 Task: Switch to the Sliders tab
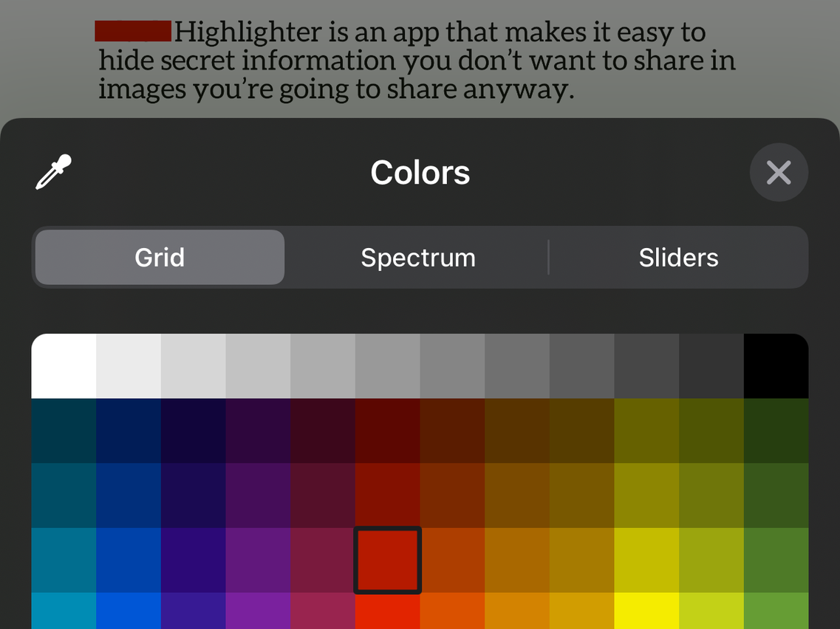pyautogui.click(x=678, y=258)
